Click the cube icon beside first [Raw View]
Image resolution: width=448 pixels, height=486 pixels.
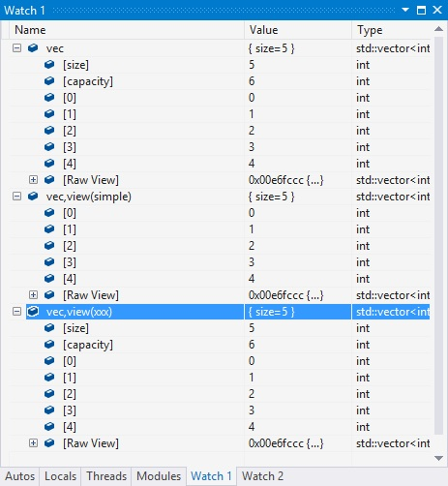pyautogui.click(x=49, y=180)
